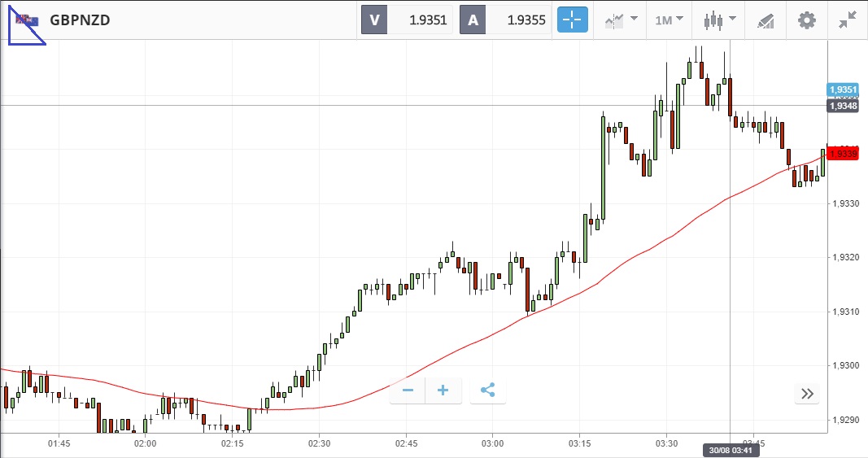Click the red moving average value label
Image resolution: width=868 pixels, height=458 pixels.
point(842,154)
